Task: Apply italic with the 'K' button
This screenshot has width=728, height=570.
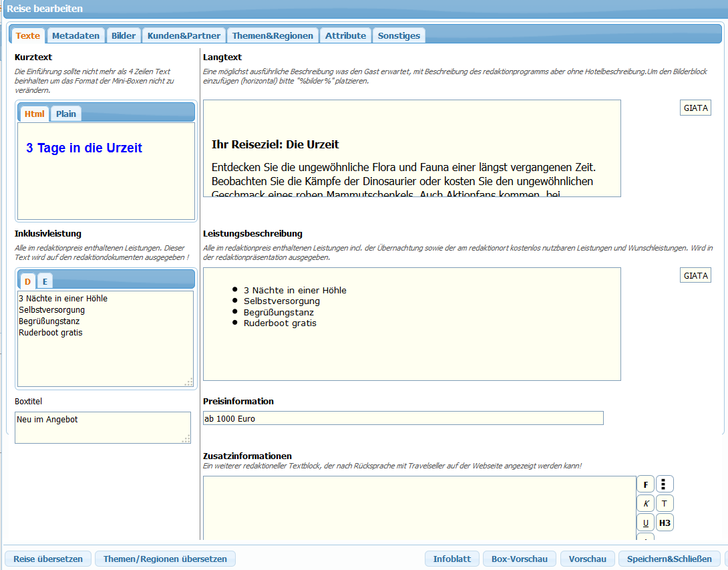Action: point(645,504)
